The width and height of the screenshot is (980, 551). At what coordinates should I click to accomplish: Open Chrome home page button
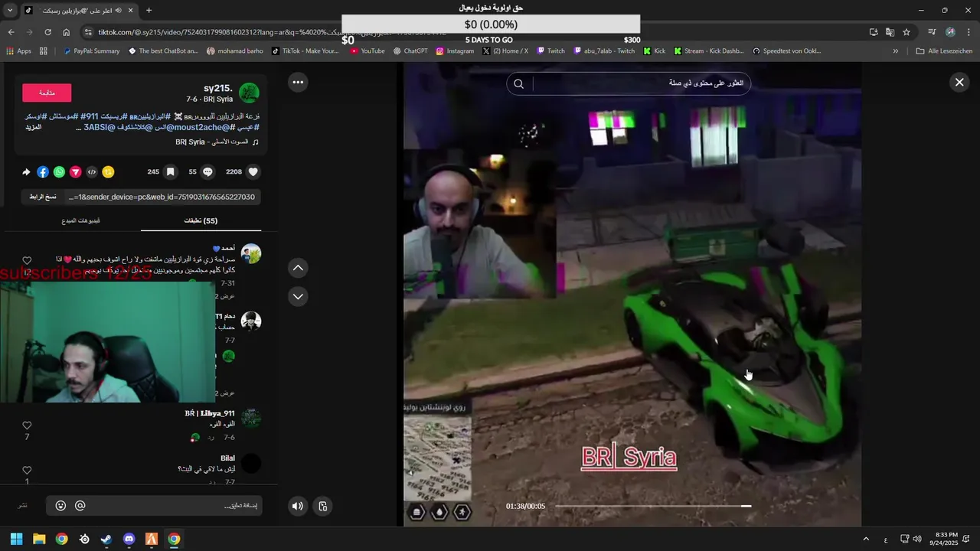click(x=66, y=32)
